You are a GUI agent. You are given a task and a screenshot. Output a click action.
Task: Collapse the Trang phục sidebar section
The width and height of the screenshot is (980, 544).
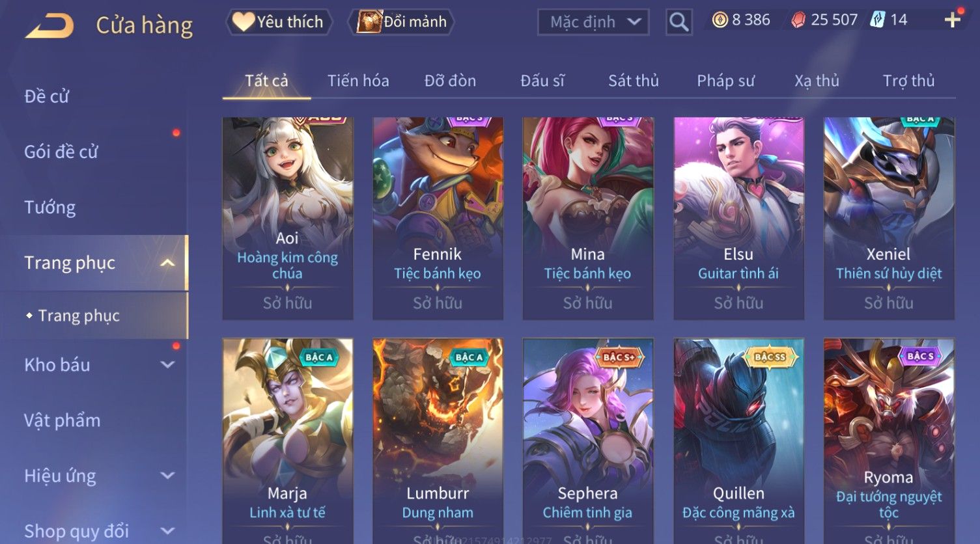pos(167,263)
